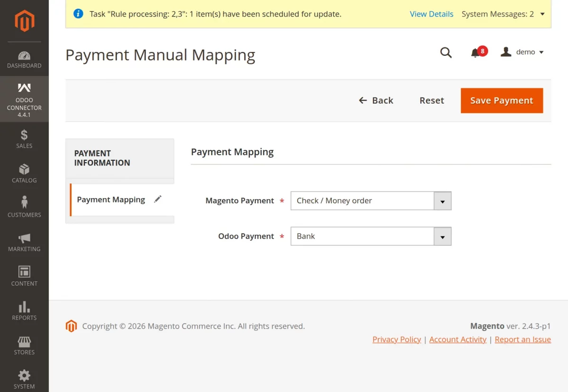Open the View Details link
Screen dimensions: 568x392
[x=432, y=14]
